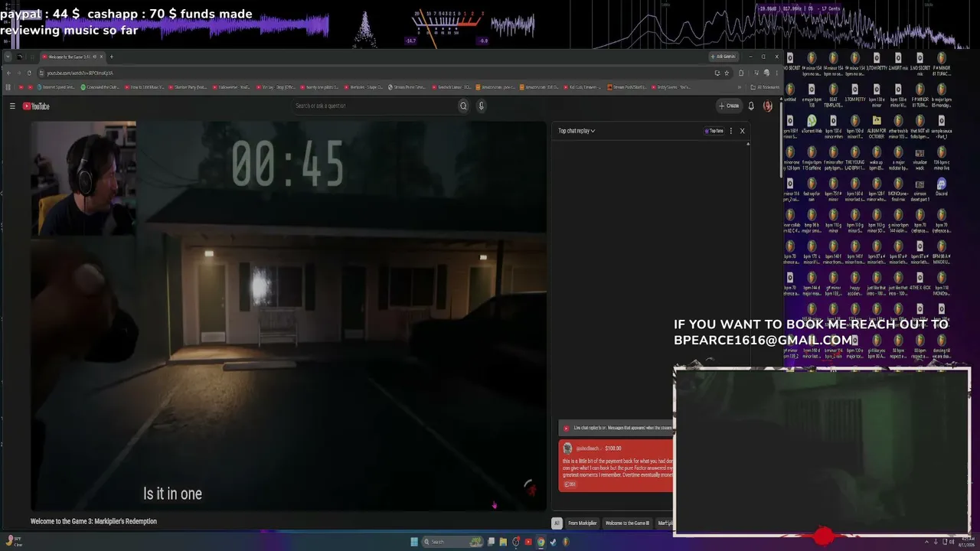Click the Top fans badge button

(714, 131)
